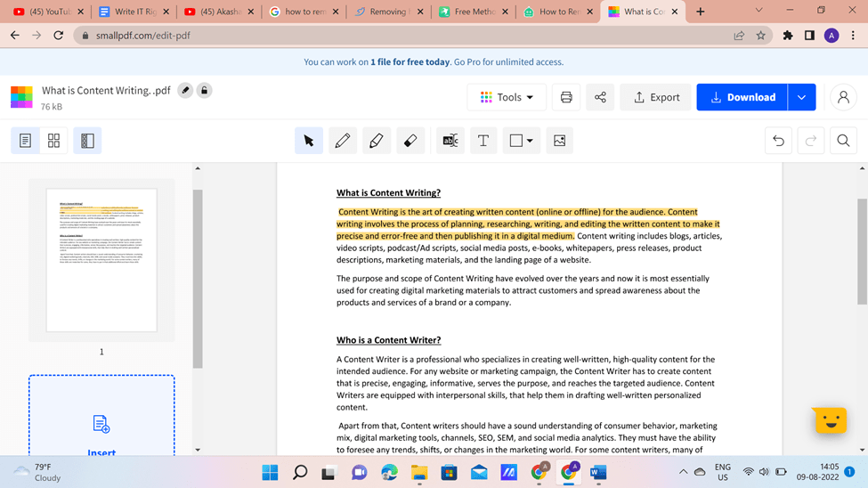Click the Export button
The height and width of the screenshot is (488, 868).
point(656,97)
